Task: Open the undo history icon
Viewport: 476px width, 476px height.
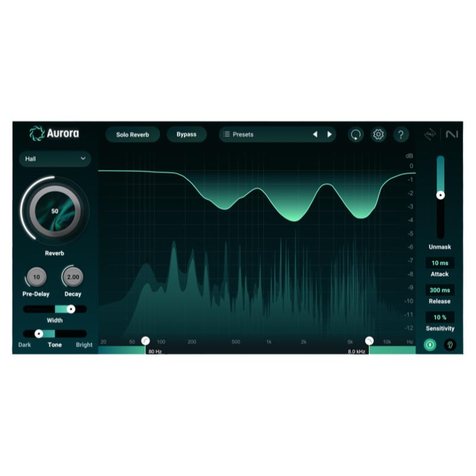Action: pyautogui.click(x=355, y=134)
